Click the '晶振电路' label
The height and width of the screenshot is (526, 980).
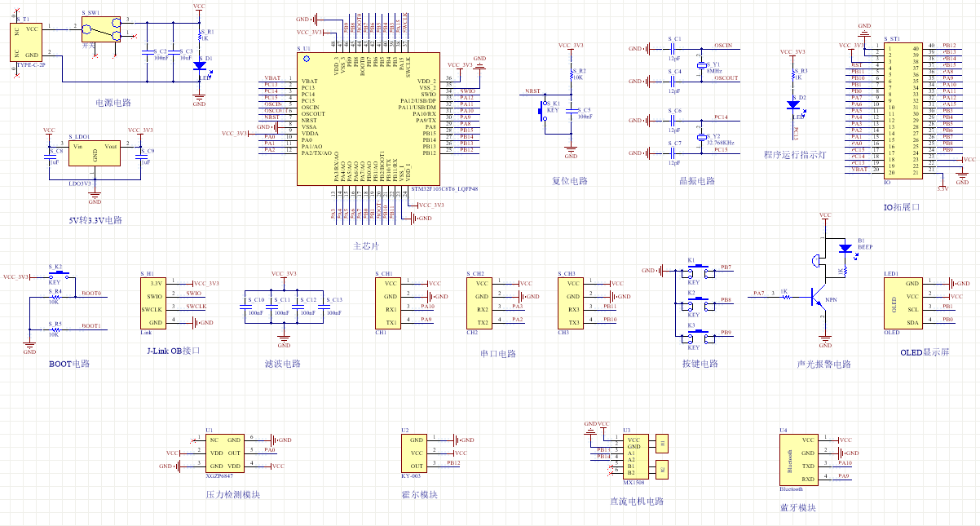point(696,180)
